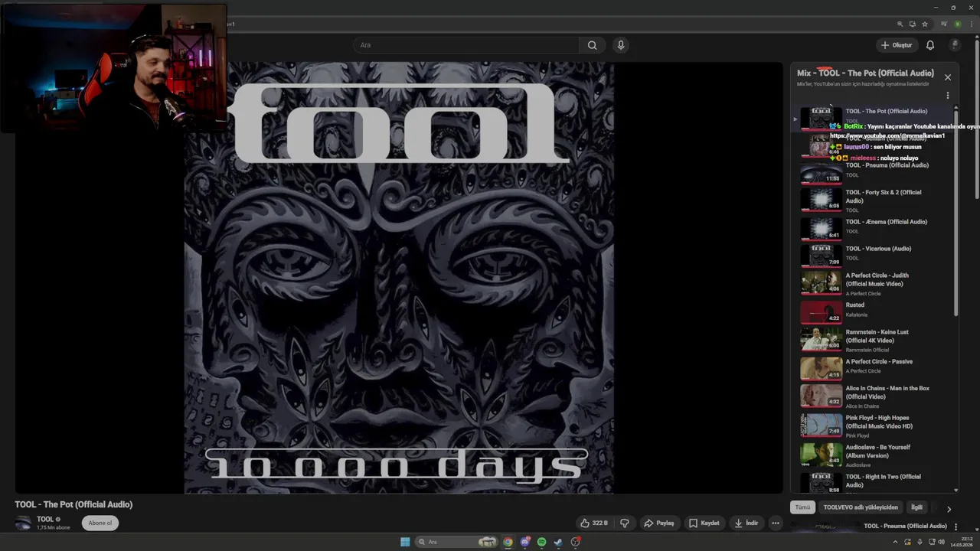Screen dimensions: 980x551
Task: Click taskbar microphone tray icon
Action: [920, 542]
